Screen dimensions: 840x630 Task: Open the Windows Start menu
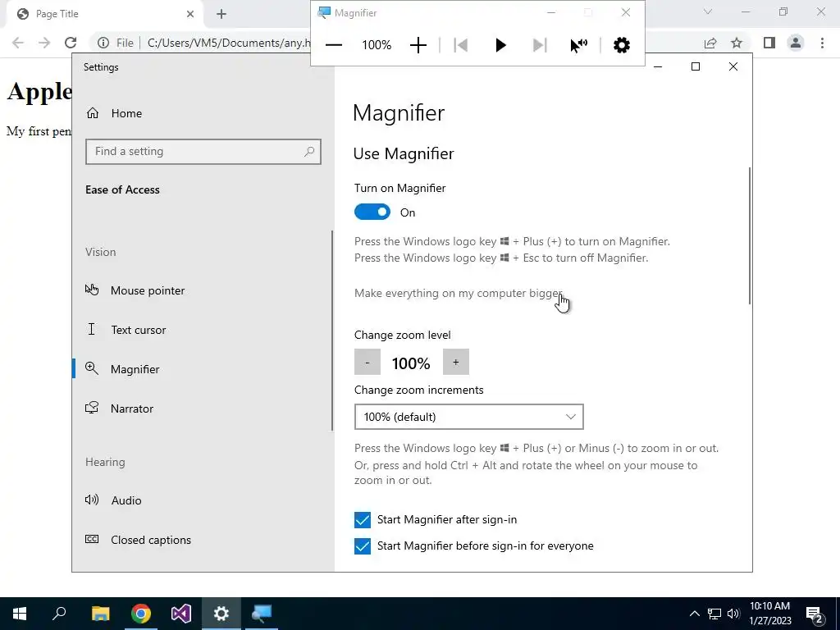[20, 614]
